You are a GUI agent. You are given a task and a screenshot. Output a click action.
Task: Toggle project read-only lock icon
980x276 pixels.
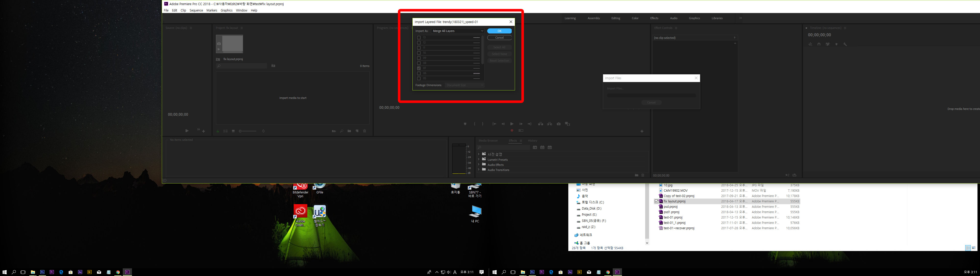tap(218, 131)
